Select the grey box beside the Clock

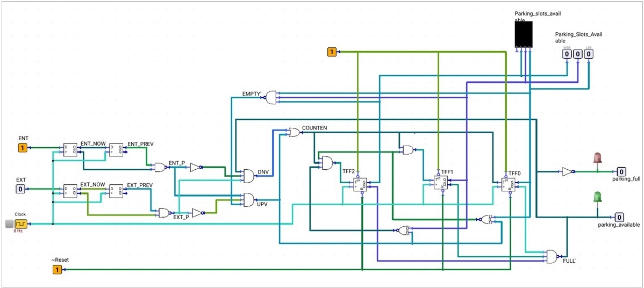pyautogui.click(x=10, y=224)
